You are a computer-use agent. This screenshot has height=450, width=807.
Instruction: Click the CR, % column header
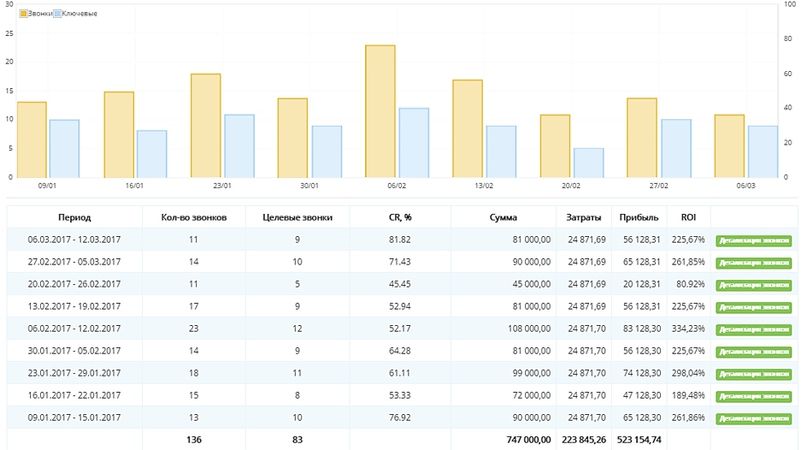click(x=400, y=217)
